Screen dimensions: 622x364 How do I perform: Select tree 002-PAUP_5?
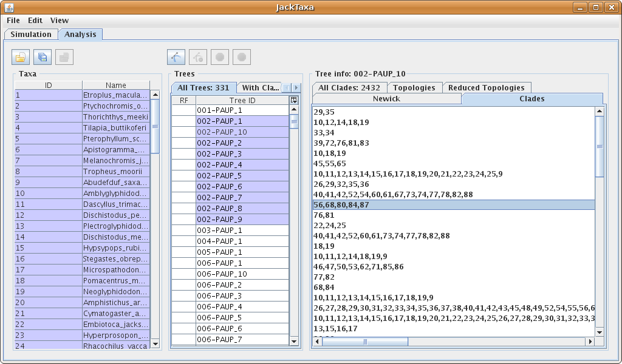coord(242,175)
